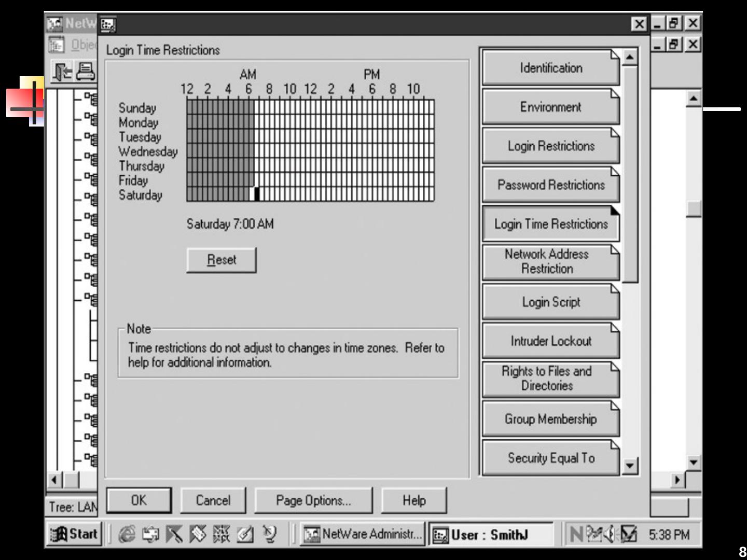Click the notepad-with-pen Quick Launch icon
Screen dimensions: 747x560
point(245,534)
